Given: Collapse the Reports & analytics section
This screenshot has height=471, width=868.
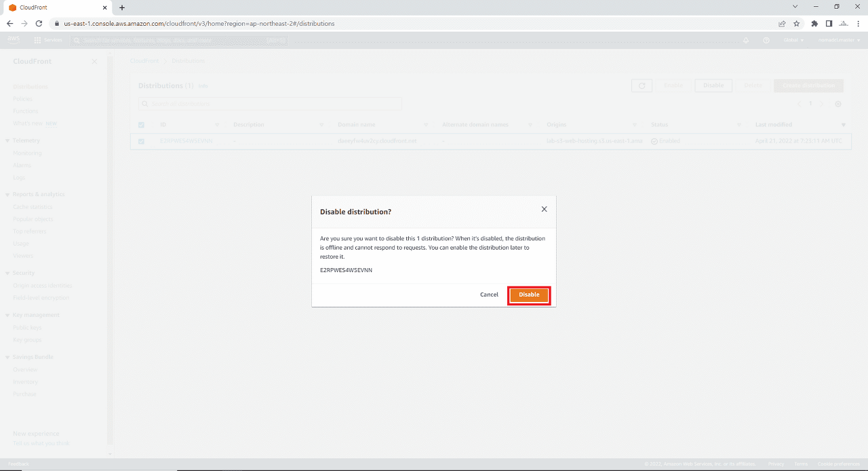Looking at the screenshot, I should [x=7, y=194].
